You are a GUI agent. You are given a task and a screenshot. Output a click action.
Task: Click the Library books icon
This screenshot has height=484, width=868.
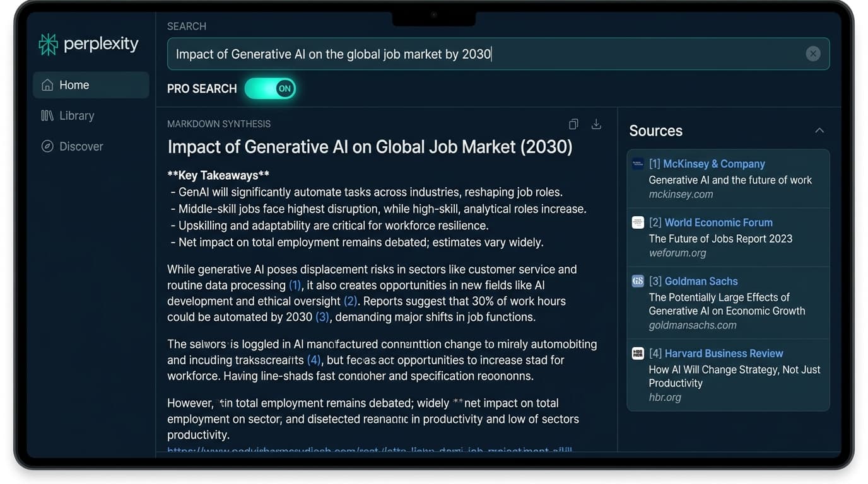pos(47,115)
